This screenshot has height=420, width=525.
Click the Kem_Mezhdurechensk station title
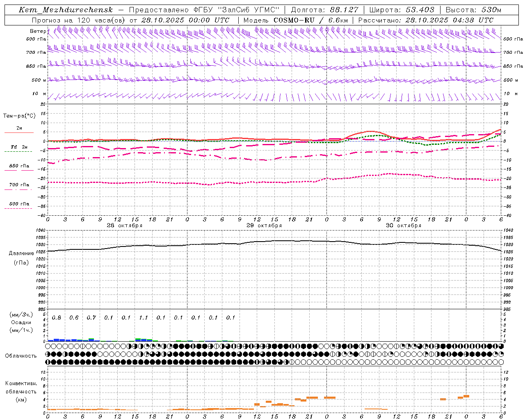point(66,10)
